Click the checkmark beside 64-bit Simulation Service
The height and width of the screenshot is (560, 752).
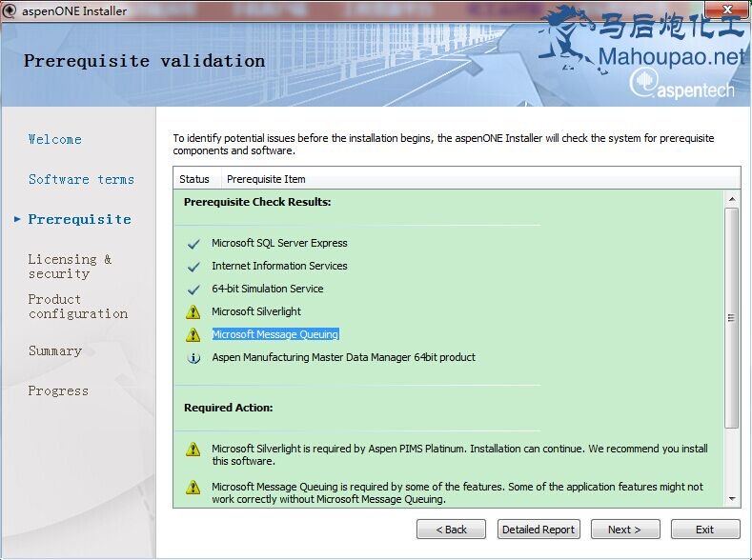click(193, 290)
